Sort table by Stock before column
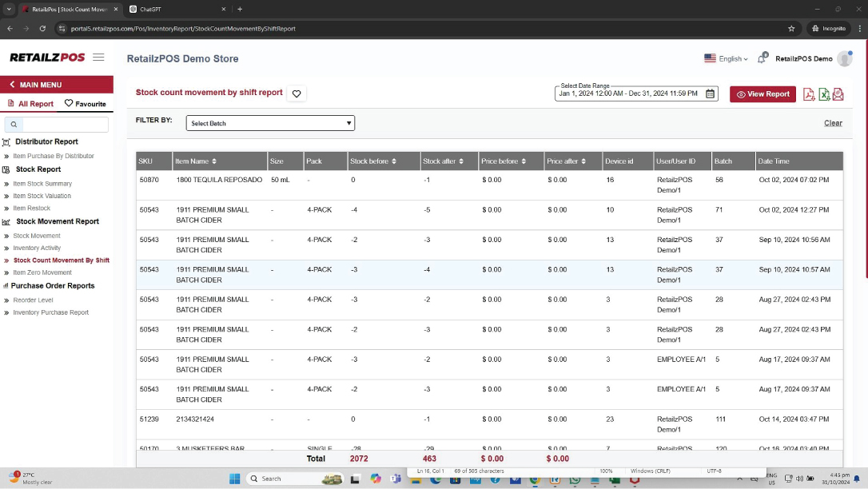 [392, 161]
